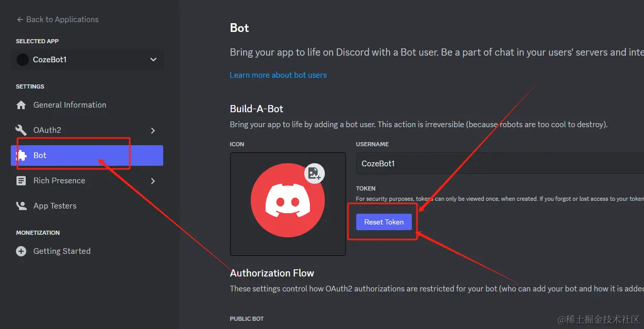This screenshot has height=329, width=644.
Task: Open Learn more about bot users link
Action: point(278,75)
